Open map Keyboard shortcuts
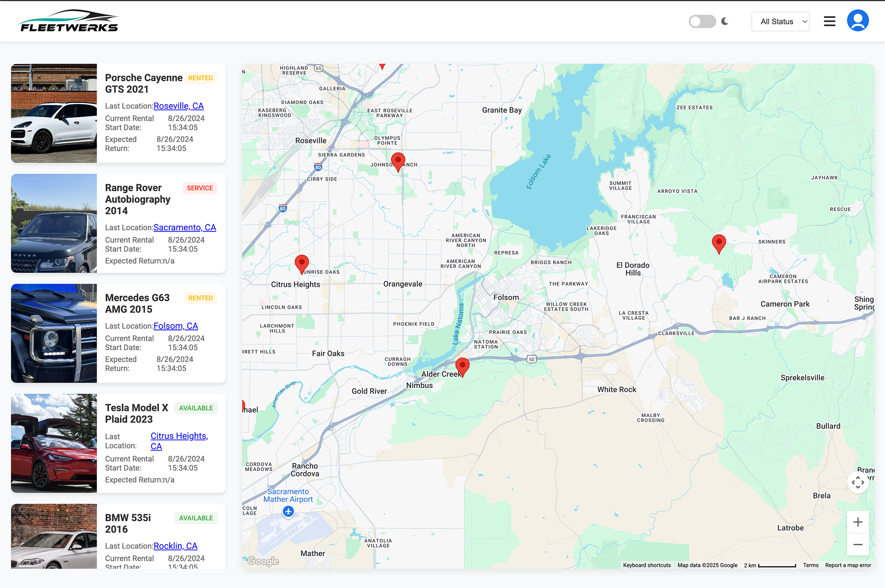Image resolution: width=885 pixels, height=588 pixels. point(647,565)
